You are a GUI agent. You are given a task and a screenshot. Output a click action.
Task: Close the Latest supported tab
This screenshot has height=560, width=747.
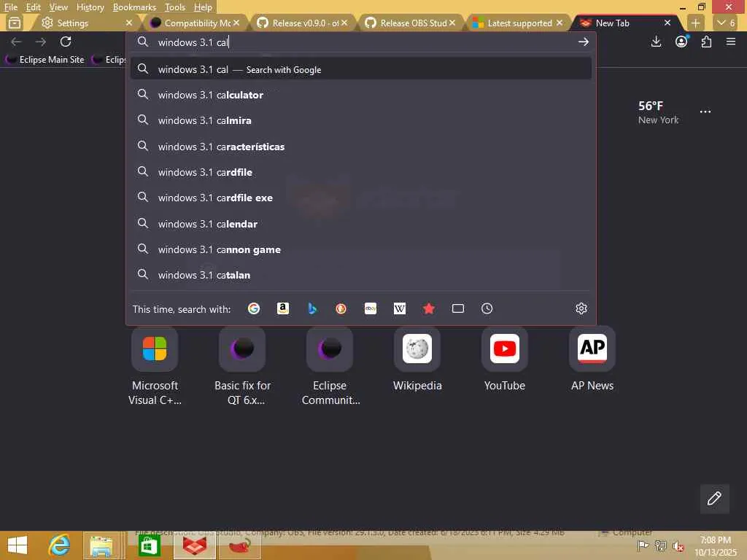click(560, 23)
